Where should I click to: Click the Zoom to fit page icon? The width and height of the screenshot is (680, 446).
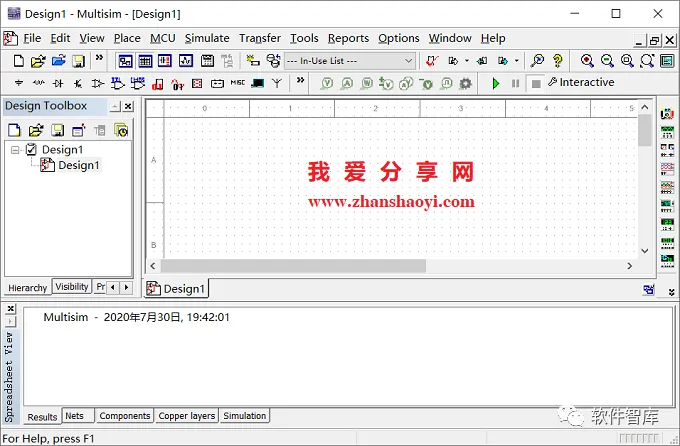[x=647, y=61]
